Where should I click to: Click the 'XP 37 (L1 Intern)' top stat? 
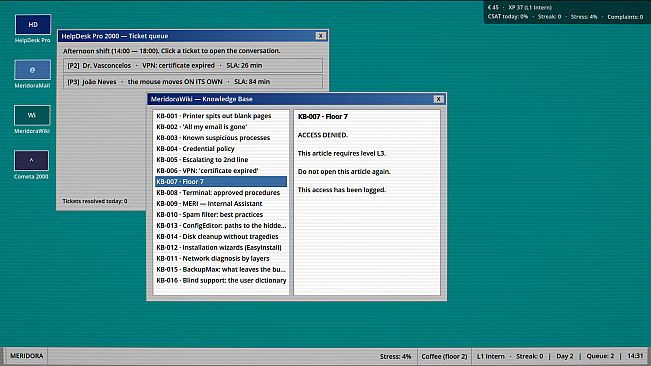530,7
